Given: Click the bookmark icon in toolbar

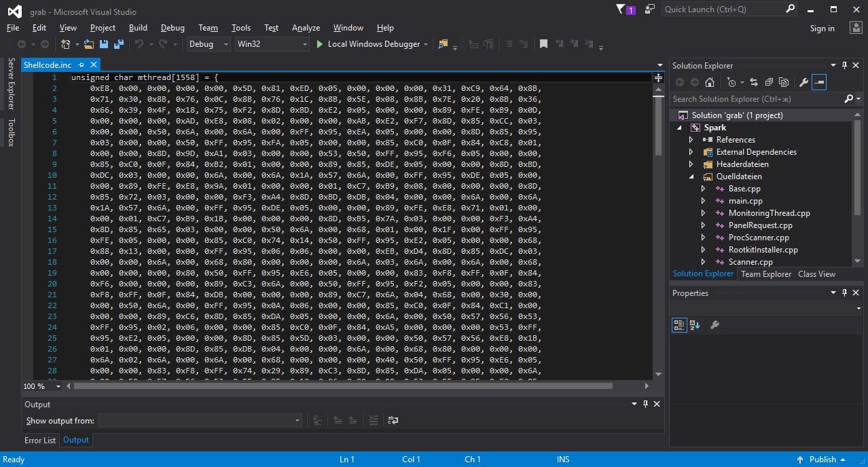Looking at the screenshot, I should (543, 44).
